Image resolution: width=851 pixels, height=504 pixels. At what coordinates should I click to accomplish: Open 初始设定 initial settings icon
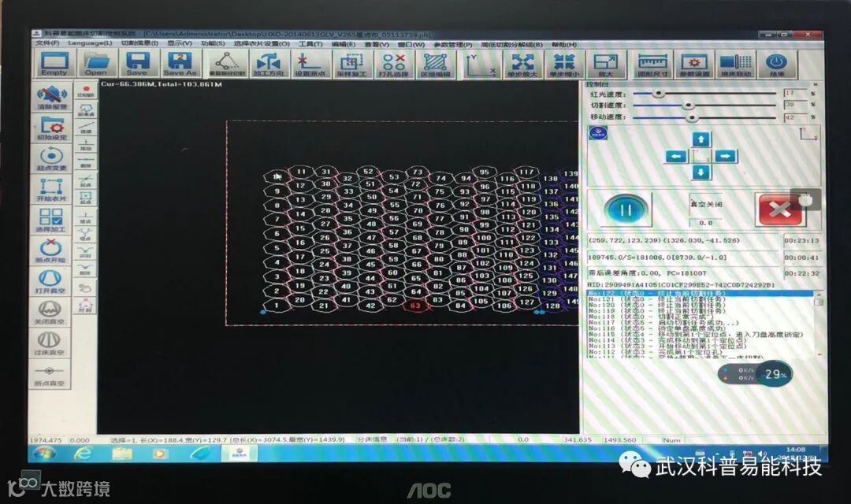[51, 128]
